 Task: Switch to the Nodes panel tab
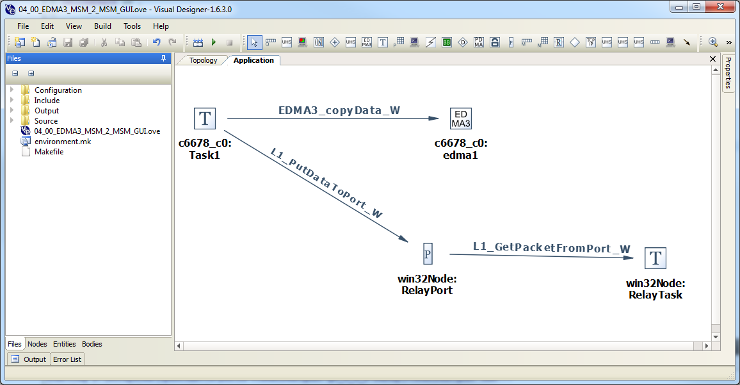point(37,344)
